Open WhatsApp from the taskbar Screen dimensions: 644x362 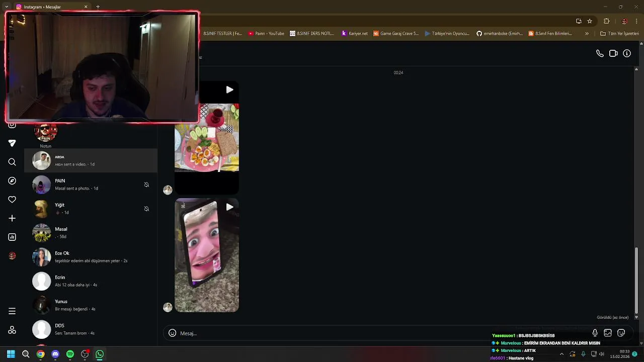pos(100,354)
